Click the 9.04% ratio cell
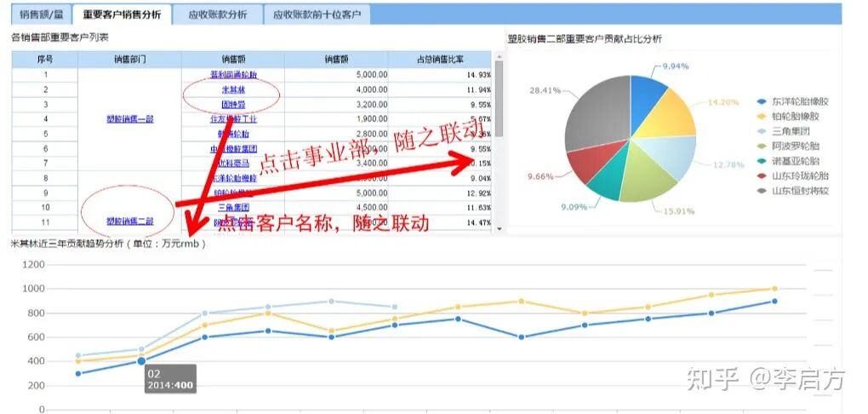Viewport: 868px width, 414px height. click(x=440, y=178)
